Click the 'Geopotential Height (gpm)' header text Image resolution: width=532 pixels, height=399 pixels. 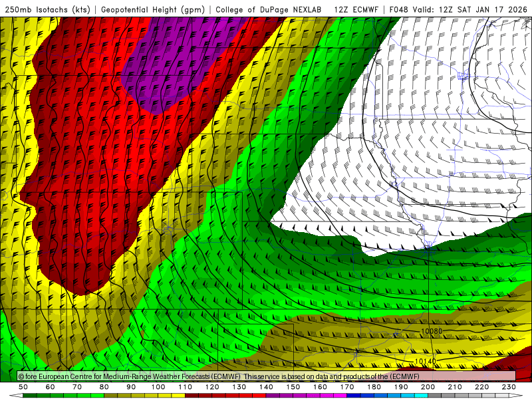tap(153, 9)
